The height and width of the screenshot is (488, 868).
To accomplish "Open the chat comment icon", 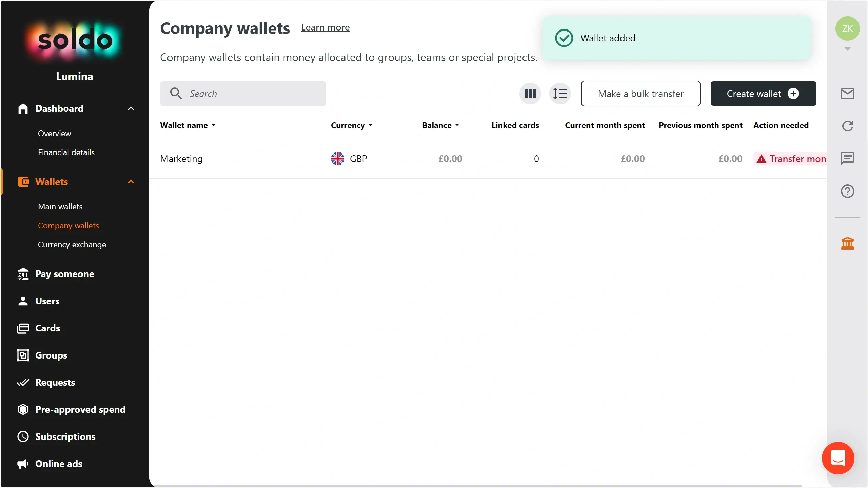I will pos(847,159).
